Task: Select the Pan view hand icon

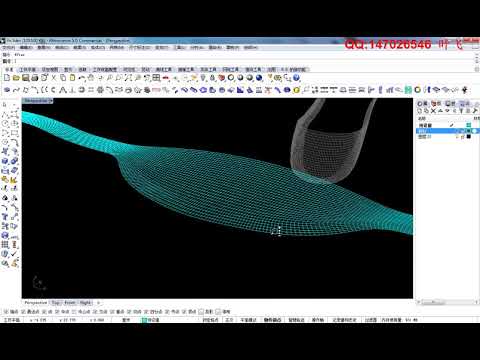Action: click(91, 78)
